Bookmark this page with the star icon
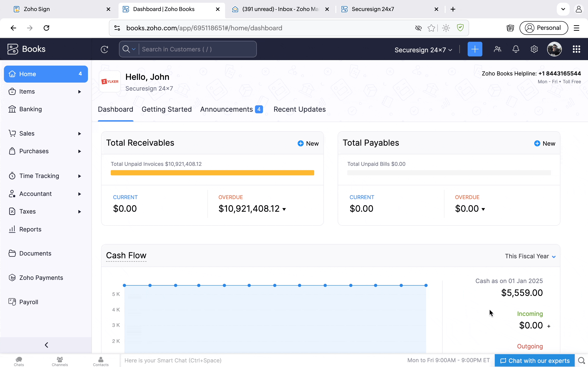 coord(431,28)
